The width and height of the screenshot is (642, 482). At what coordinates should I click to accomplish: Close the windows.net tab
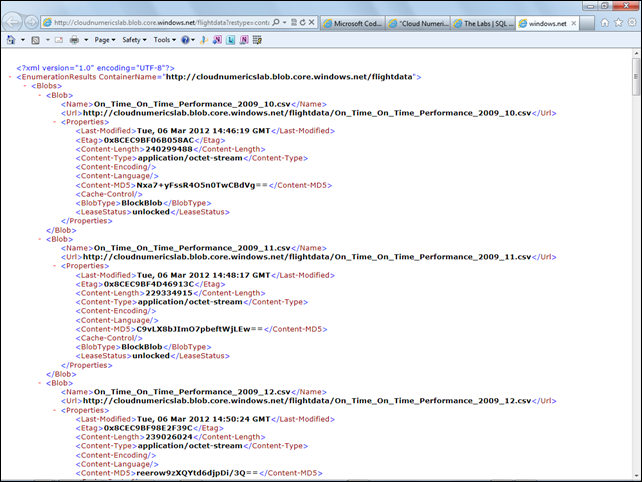click(x=574, y=23)
